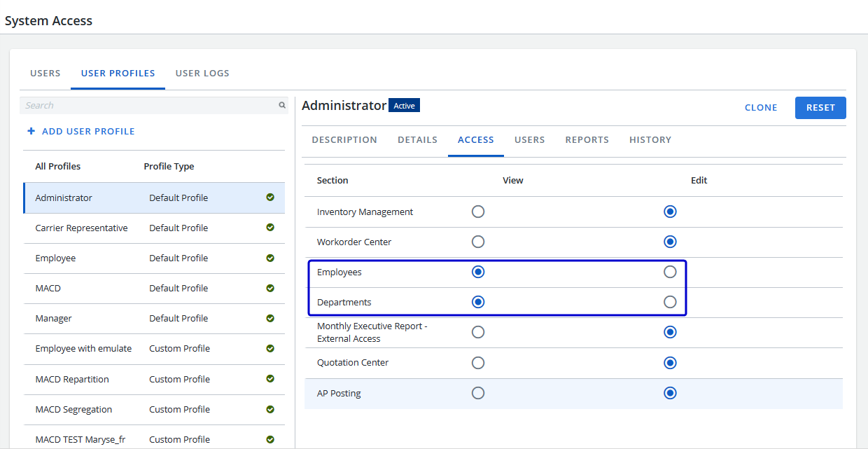Select the MACD profile in the list
The width and height of the screenshot is (868, 449).
(x=48, y=288)
